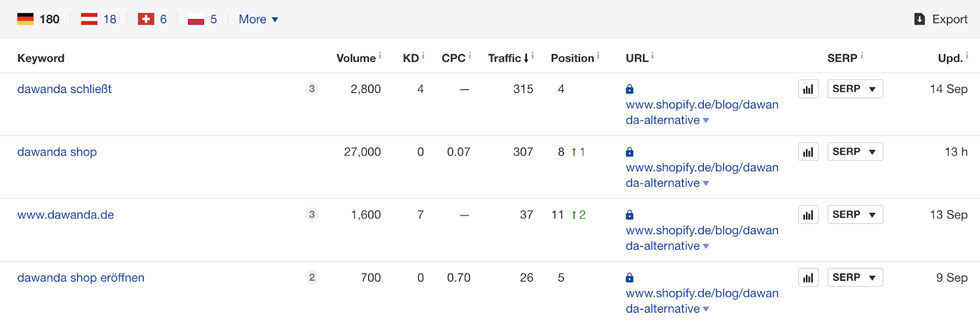Click CPC value 0.70
The image size is (980, 323).
[459, 278]
